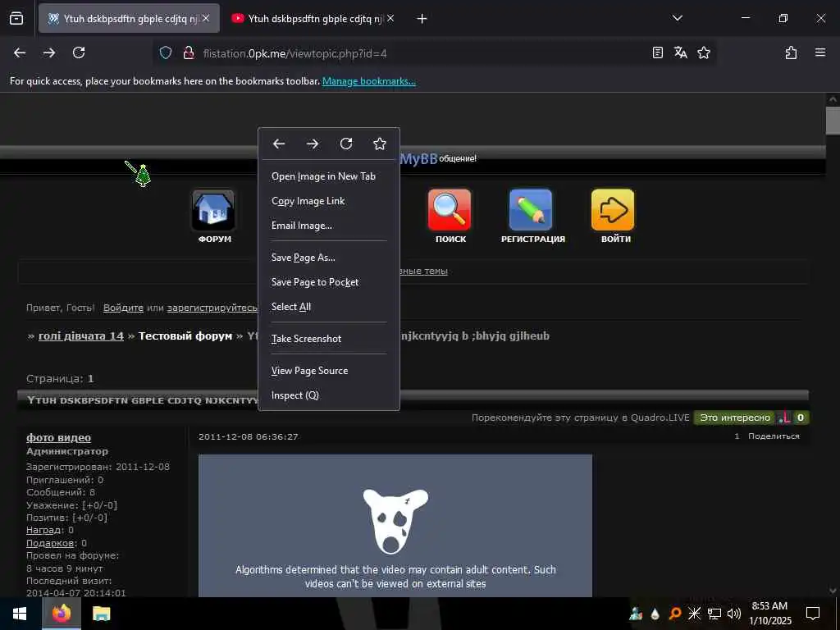Select View Page Source

click(328, 371)
